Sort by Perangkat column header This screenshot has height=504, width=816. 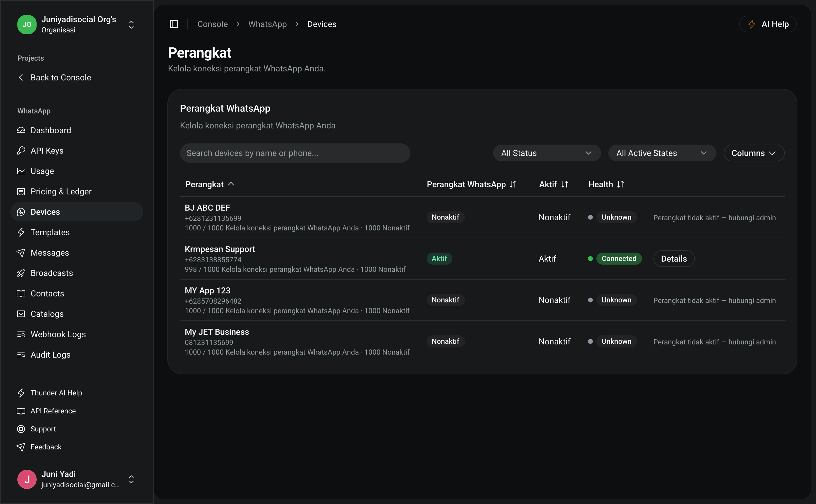pyautogui.click(x=210, y=184)
